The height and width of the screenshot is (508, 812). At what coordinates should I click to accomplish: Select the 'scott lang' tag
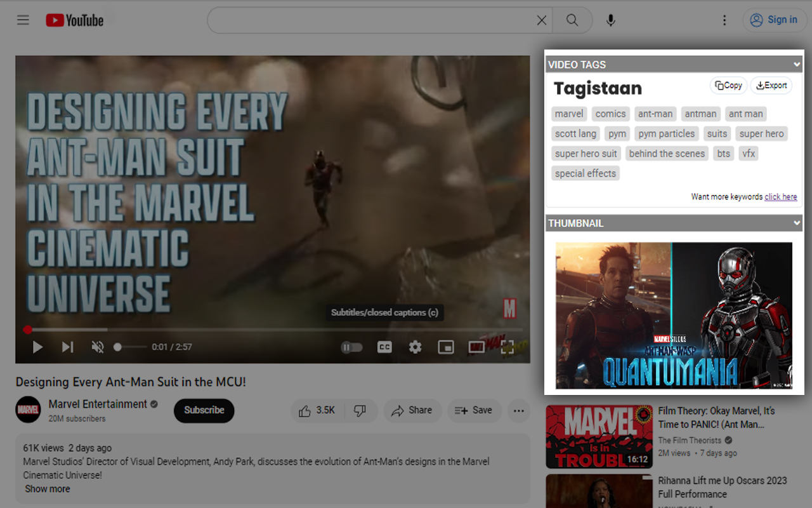pos(575,133)
